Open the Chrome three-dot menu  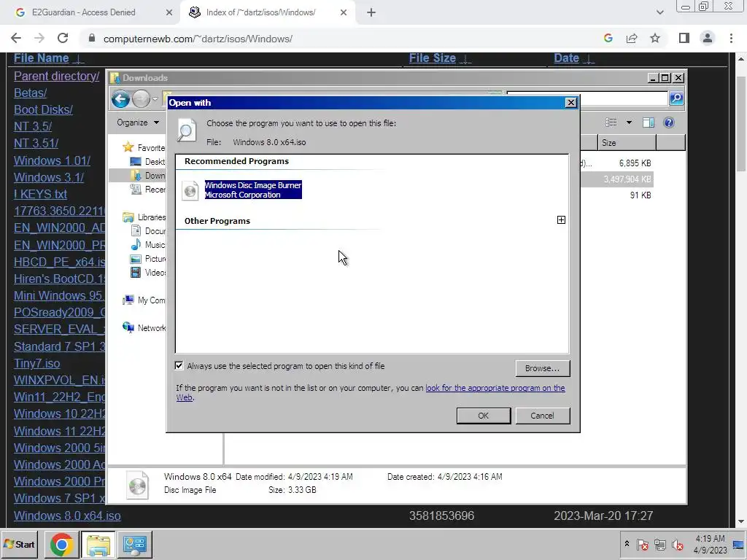tap(731, 38)
